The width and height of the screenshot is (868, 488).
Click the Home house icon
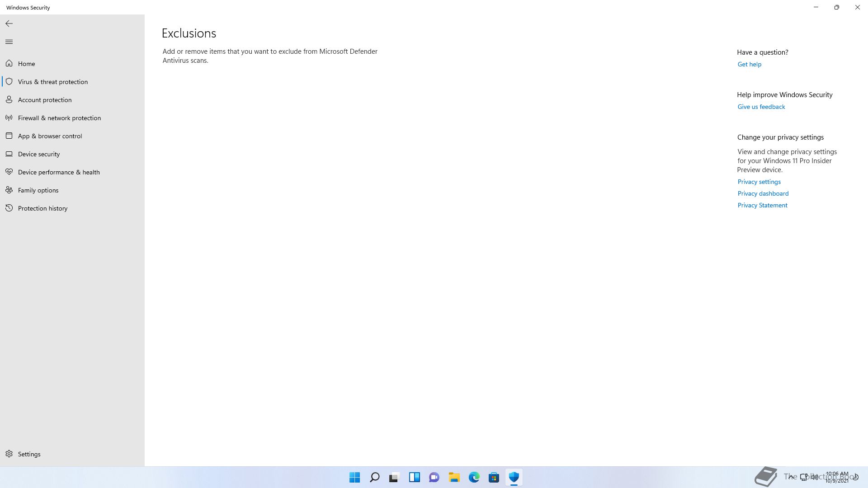tap(9, 64)
